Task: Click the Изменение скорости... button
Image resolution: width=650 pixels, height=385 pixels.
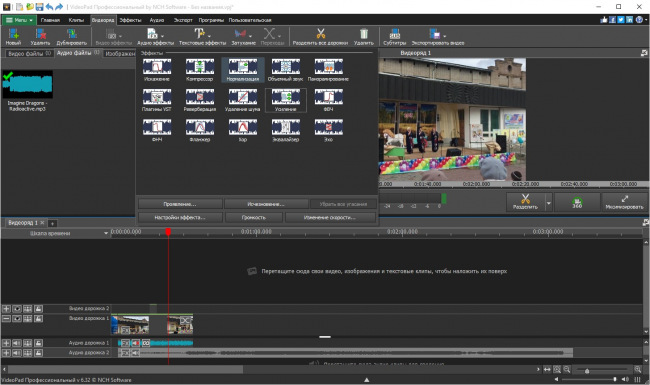Action: 330,217
